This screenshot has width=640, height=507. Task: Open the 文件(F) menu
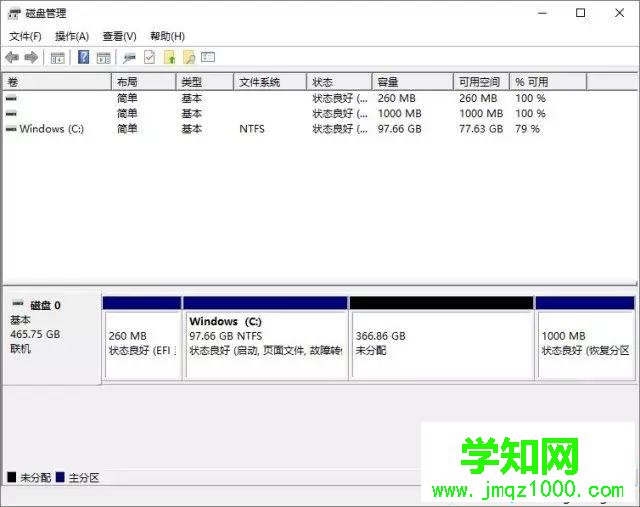point(25,36)
